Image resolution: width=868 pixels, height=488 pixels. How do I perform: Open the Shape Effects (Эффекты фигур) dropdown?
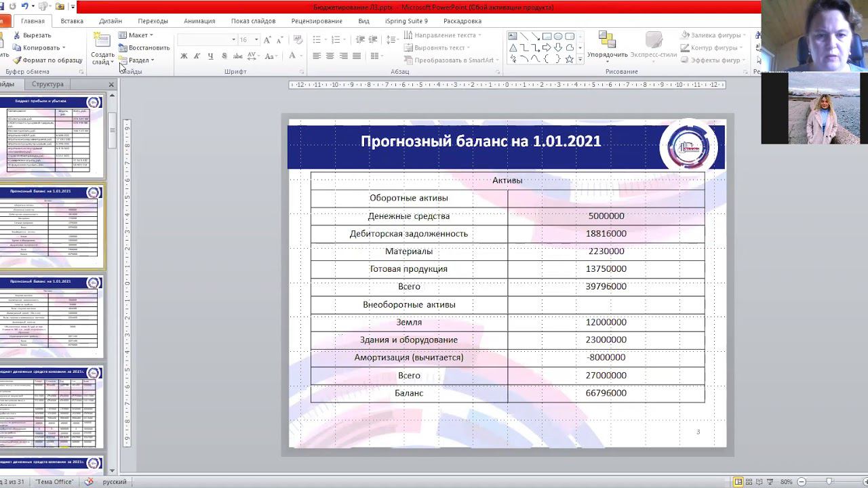(x=713, y=60)
